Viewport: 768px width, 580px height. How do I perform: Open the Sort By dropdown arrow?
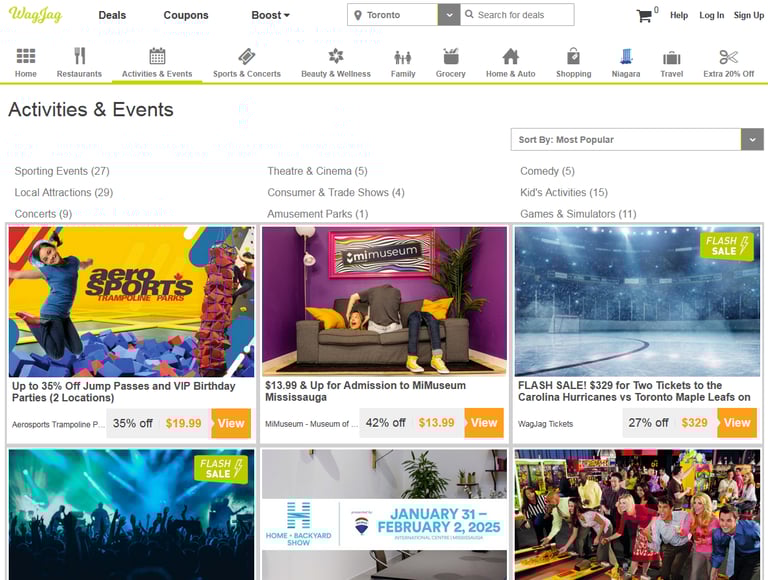tap(752, 140)
